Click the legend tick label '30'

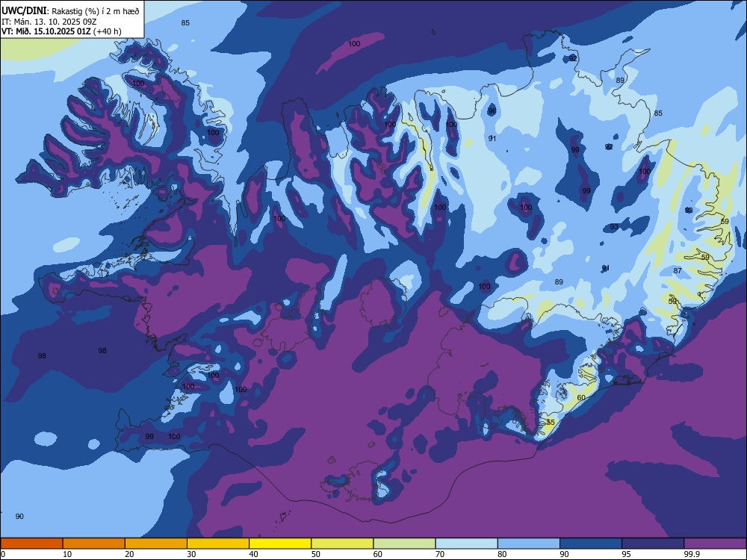(191, 554)
